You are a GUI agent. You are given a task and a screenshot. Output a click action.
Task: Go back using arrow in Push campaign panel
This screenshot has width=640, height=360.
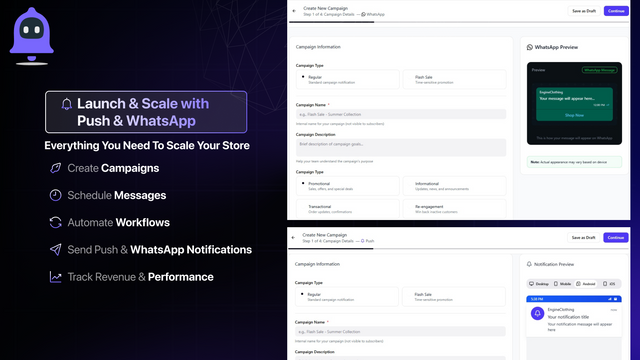click(293, 238)
